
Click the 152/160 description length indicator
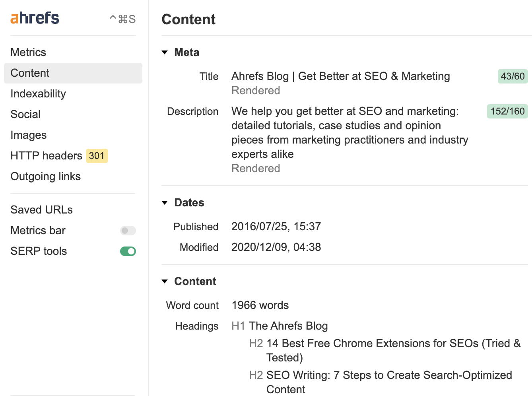(507, 111)
